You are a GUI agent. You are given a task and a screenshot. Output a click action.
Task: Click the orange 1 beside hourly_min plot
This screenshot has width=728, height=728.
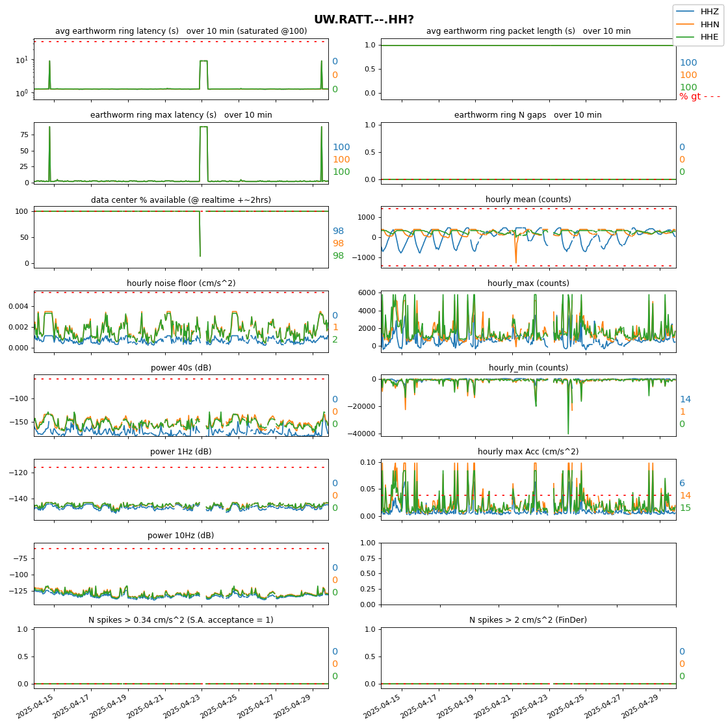click(682, 412)
